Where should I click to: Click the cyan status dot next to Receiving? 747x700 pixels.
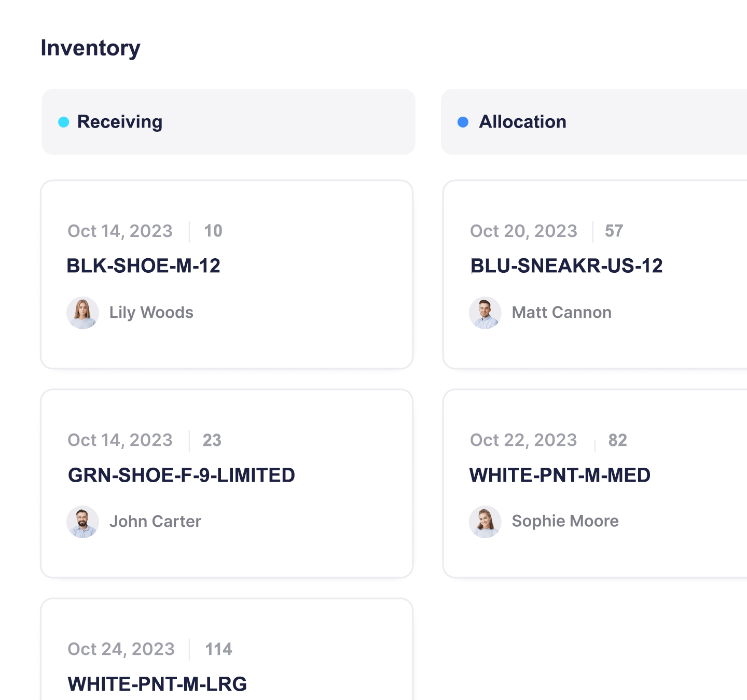(x=63, y=122)
